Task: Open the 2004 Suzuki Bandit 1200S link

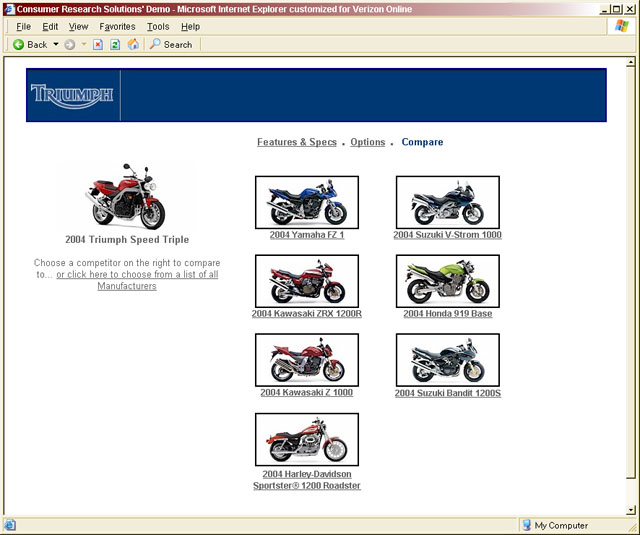Action: click(448, 393)
